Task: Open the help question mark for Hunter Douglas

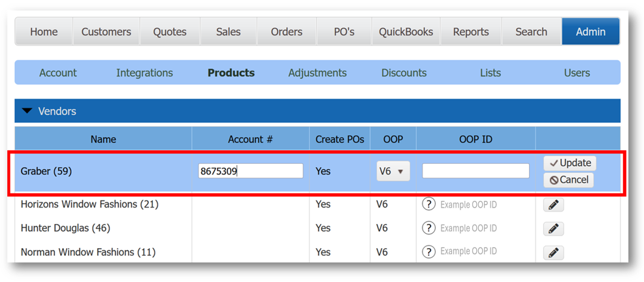Action: 428,228
